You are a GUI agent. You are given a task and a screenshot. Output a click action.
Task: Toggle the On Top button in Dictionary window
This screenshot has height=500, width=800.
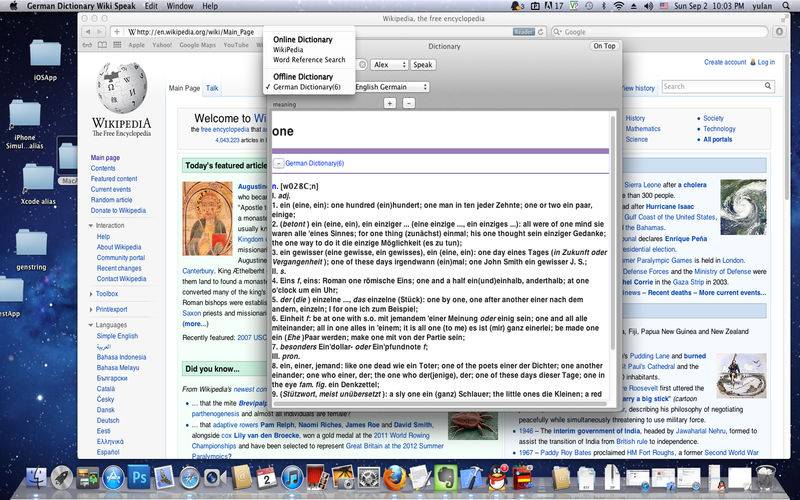604,46
